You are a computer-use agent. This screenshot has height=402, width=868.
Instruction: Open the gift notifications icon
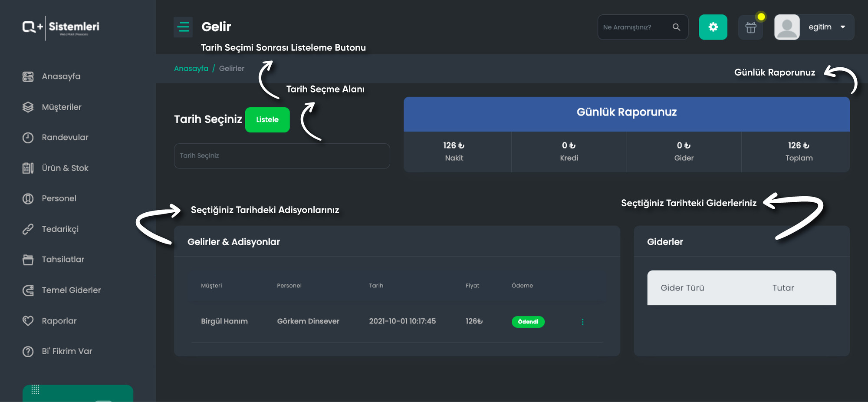tap(751, 27)
